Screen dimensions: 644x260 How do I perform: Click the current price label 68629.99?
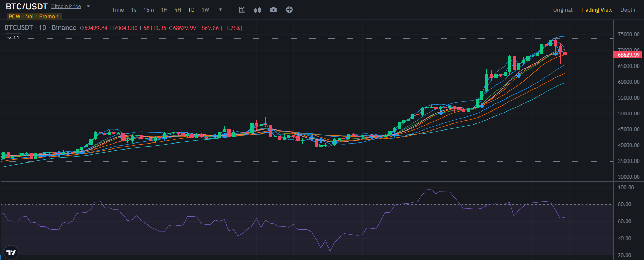[x=628, y=55]
